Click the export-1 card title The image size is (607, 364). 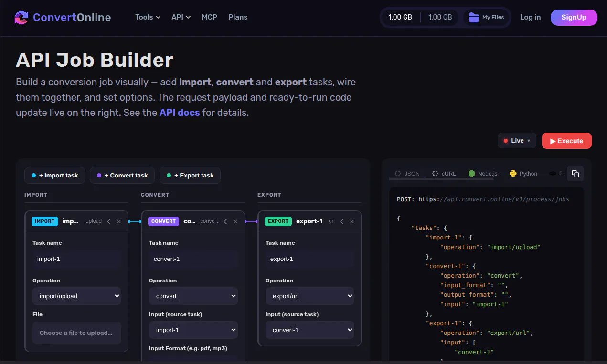coord(309,221)
